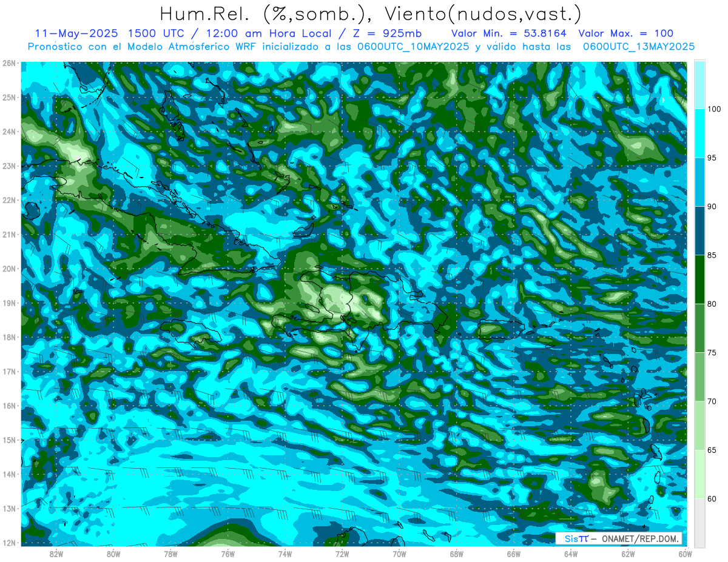Pick the cyan 95–100 colorbar segment
The height and width of the screenshot is (562, 728).
(699, 133)
